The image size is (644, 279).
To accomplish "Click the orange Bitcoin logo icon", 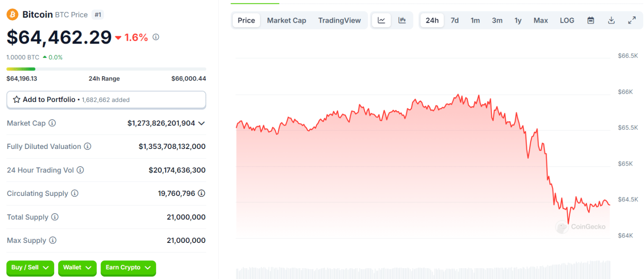I will [x=12, y=15].
